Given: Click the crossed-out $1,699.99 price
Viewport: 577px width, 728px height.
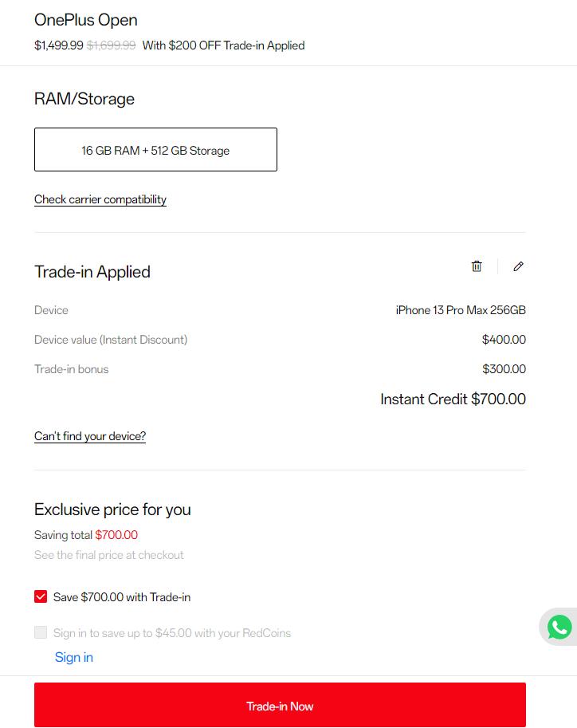Looking at the screenshot, I should [111, 45].
